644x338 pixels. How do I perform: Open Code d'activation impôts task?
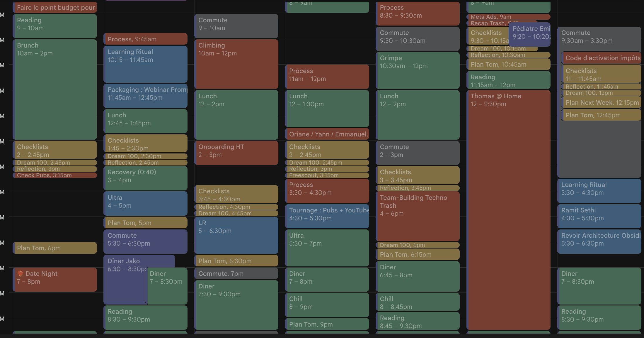coord(601,58)
